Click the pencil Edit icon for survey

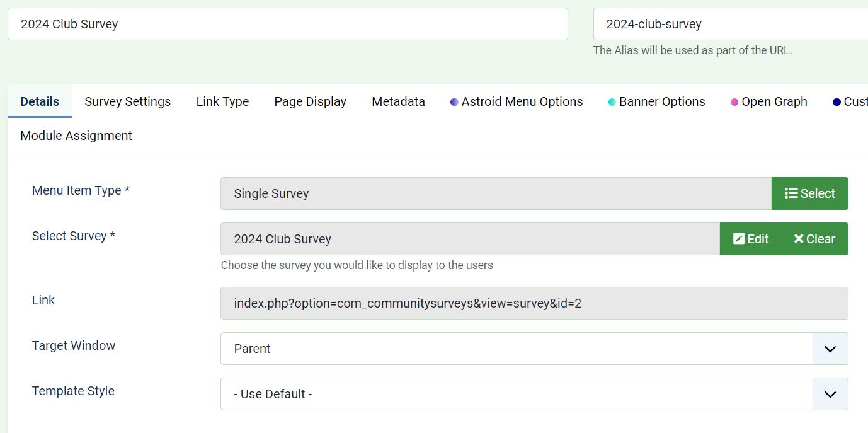point(739,239)
